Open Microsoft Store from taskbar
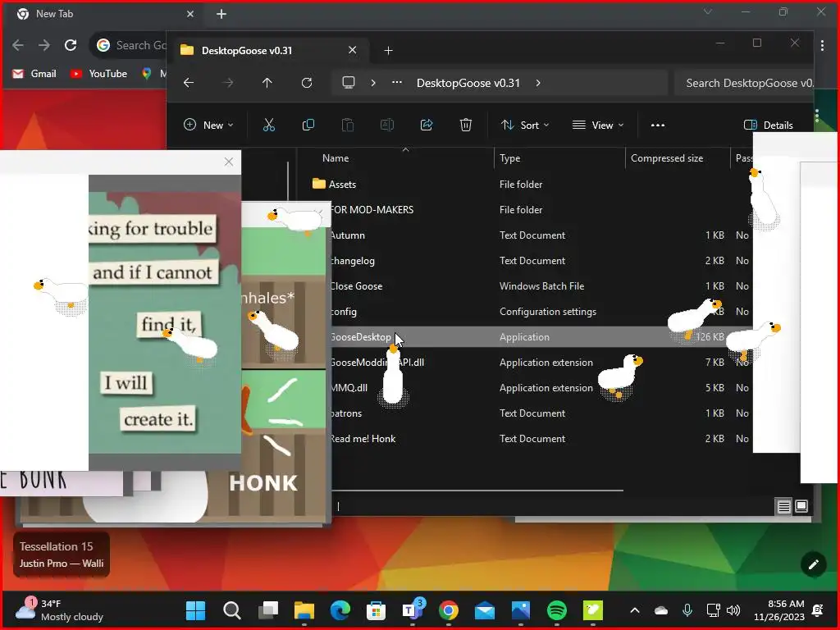The width and height of the screenshot is (840, 630). point(376,610)
